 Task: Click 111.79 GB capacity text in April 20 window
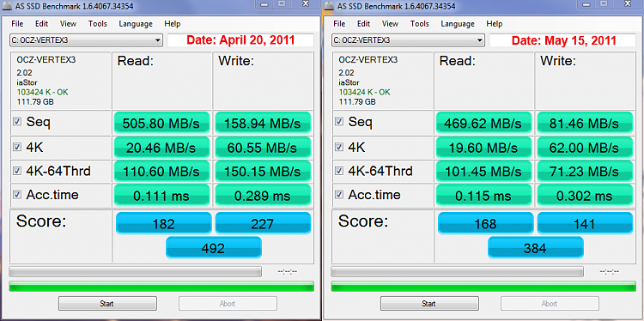(x=35, y=101)
